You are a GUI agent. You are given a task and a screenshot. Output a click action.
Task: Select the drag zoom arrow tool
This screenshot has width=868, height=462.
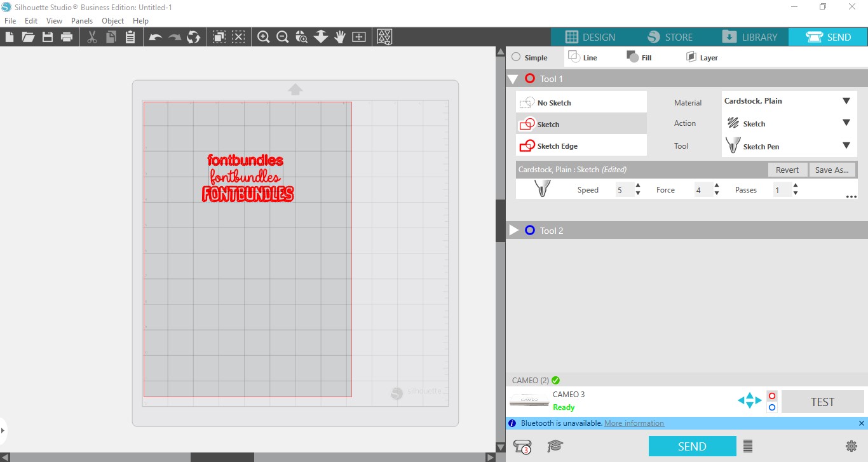point(321,37)
